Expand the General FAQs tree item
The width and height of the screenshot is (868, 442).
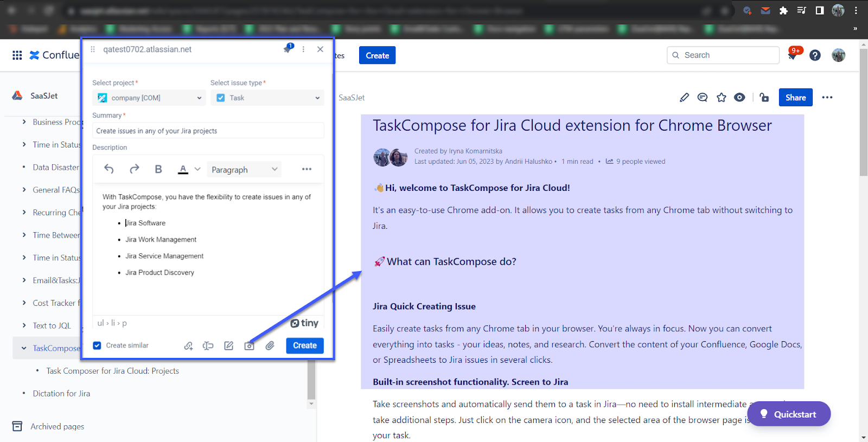pyautogui.click(x=24, y=190)
